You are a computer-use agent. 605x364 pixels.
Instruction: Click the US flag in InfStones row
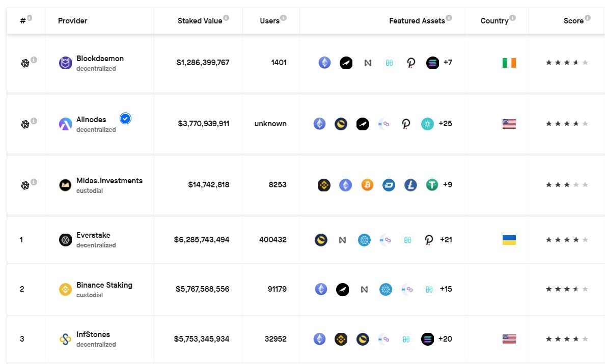[x=509, y=340]
